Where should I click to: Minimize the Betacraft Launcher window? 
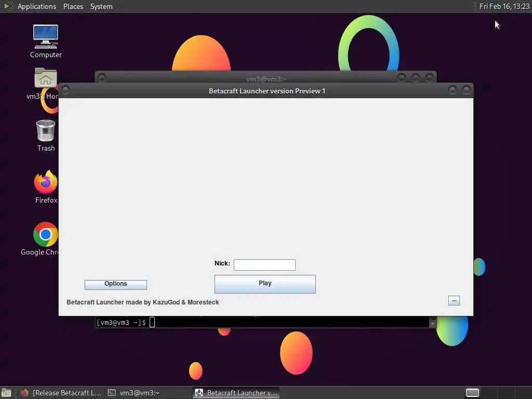click(x=452, y=90)
